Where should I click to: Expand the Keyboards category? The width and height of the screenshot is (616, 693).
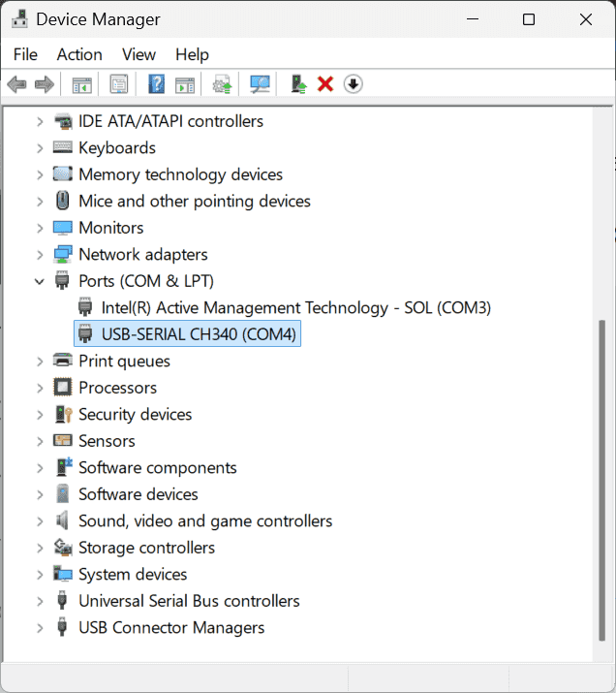(x=40, y=148)
